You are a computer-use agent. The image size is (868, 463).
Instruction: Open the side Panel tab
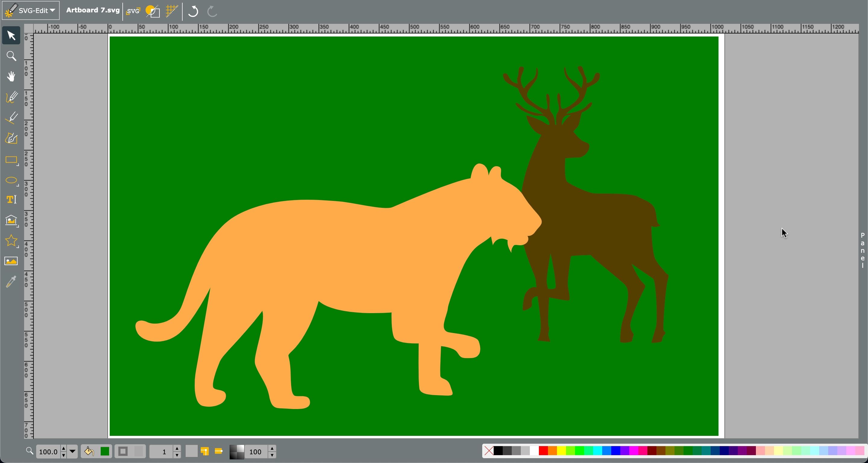[x=862, y=250]
